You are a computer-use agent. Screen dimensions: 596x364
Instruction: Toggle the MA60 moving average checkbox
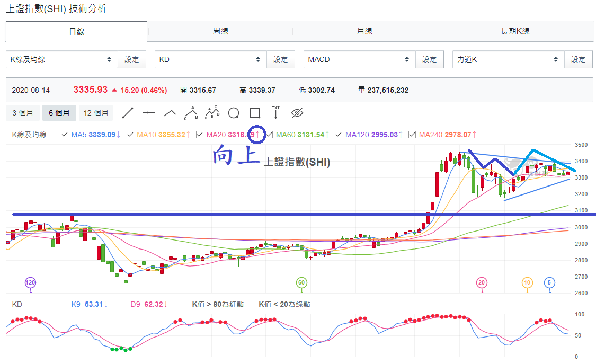269,135
